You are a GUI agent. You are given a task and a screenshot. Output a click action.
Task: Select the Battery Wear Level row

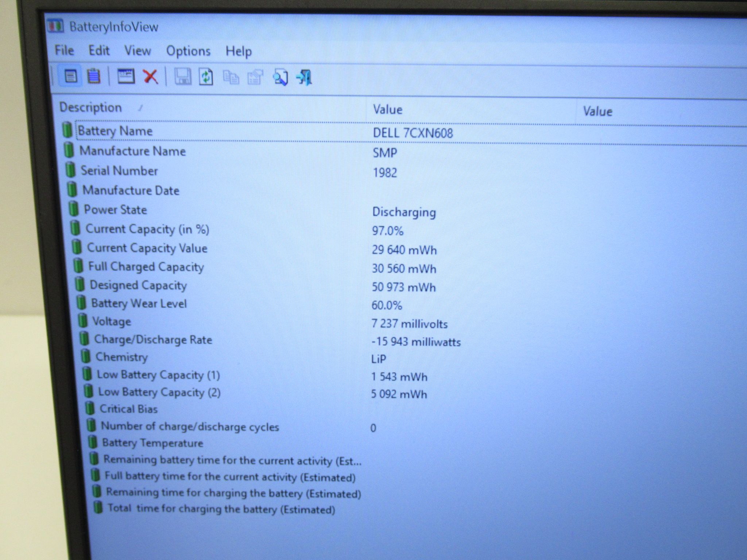(401, 304)
